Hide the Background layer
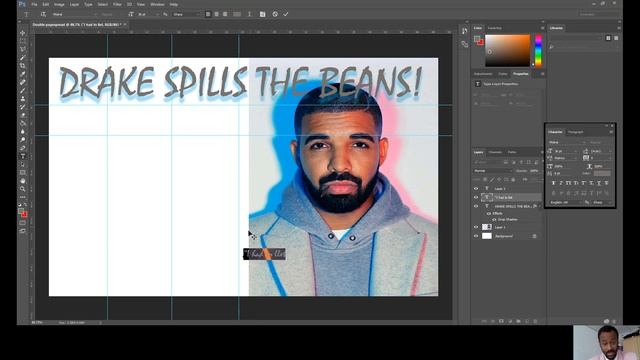 (x=476, y=236)
